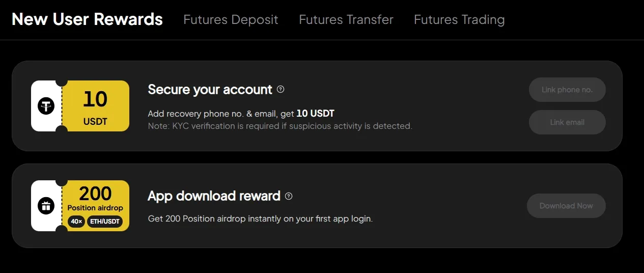Open help icon beside App download reward
The width and height of the screenshot is (644, 273).
point(289,196)
